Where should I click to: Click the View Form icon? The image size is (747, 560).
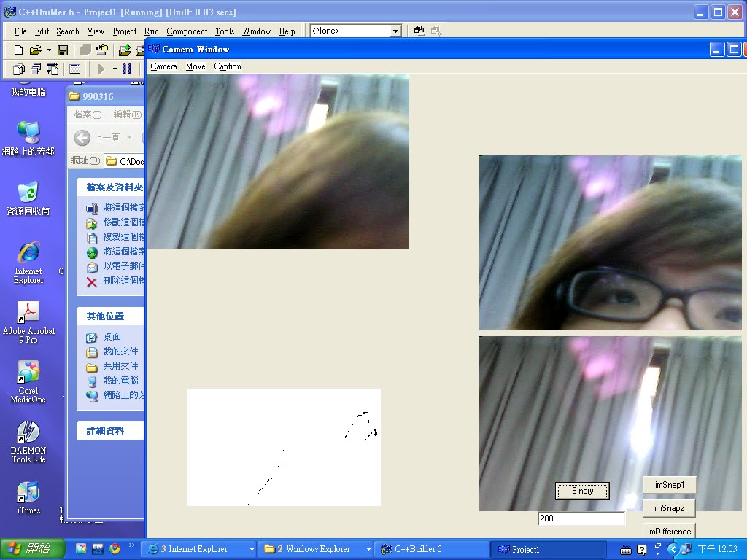[36, 69]
